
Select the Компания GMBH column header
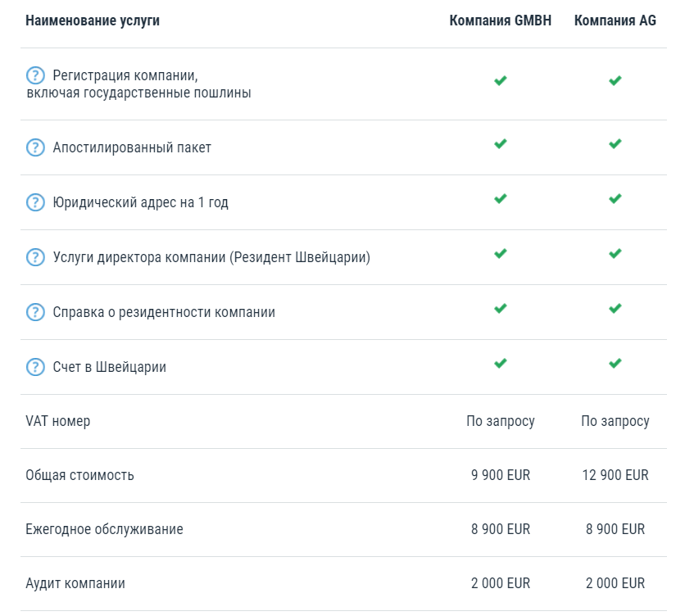[500, 21]
